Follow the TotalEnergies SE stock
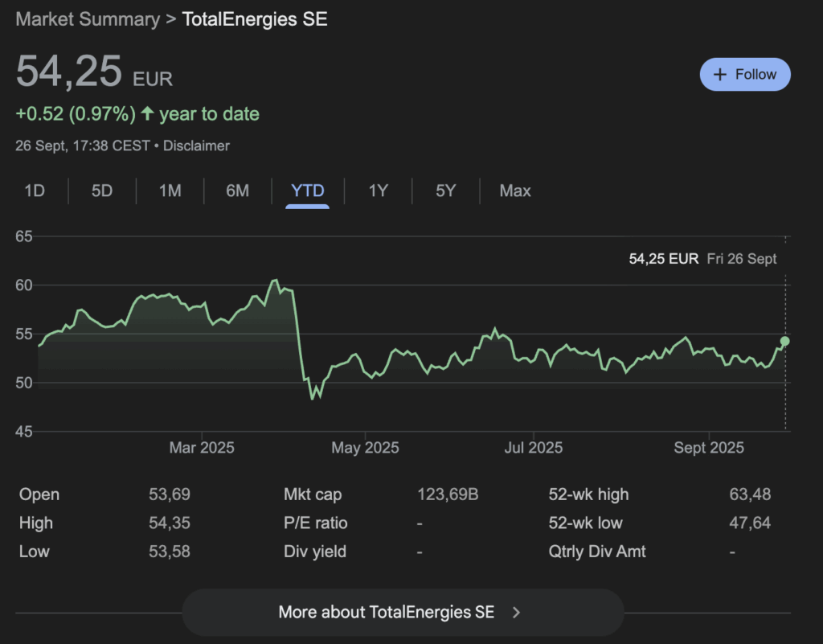This screenshot has width=823, height=644. point(745,75)
